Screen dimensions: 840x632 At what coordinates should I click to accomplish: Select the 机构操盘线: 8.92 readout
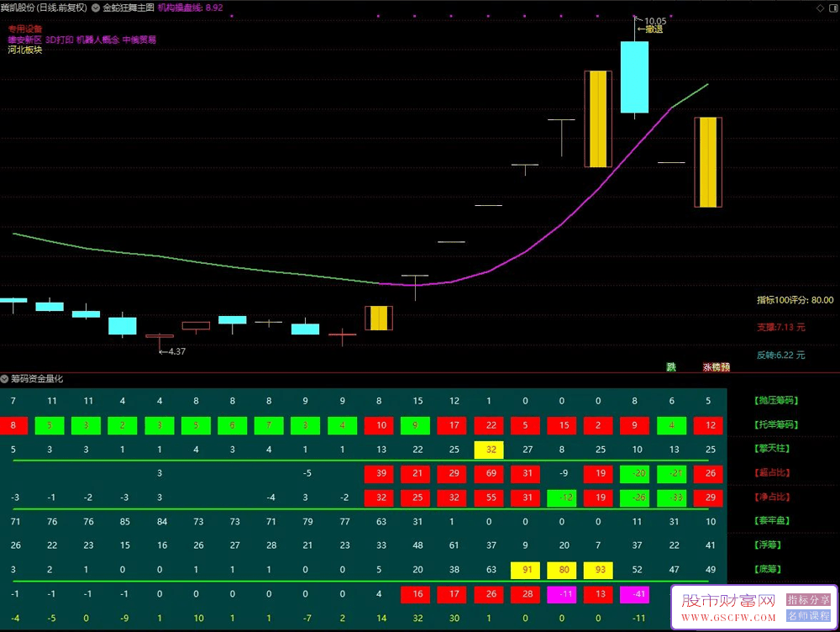(x=190, y=8)
